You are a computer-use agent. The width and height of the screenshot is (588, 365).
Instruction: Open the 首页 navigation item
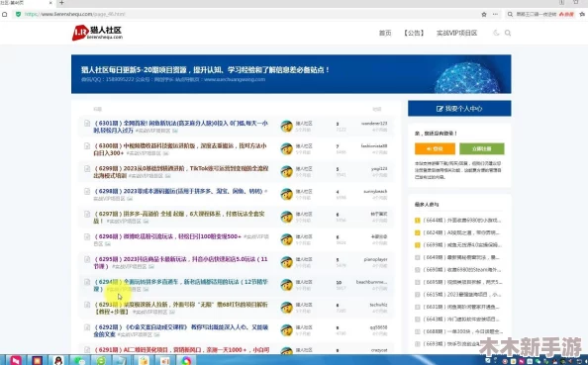(x=385, y=33)
